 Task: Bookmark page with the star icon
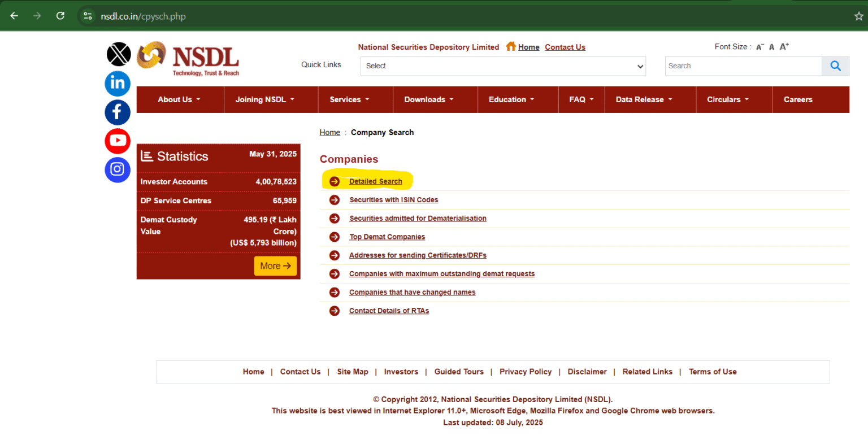(858, 16)
